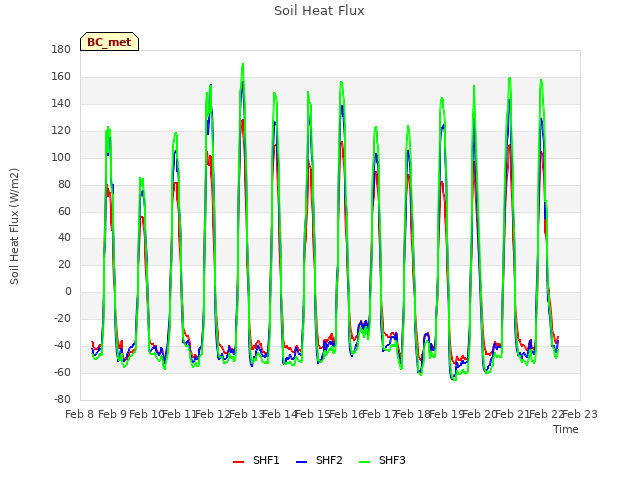
Task: Click the Feb 21 tick label
Action: pos(513,414)
